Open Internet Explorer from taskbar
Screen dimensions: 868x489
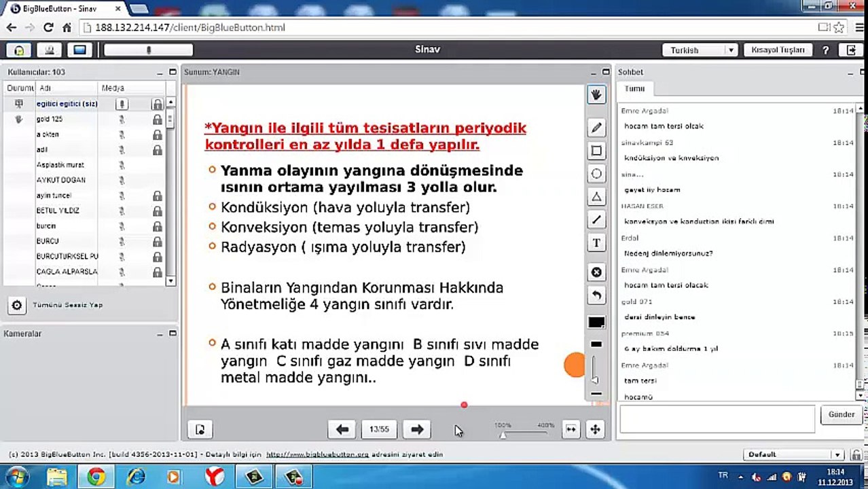[x=136, y=477]
